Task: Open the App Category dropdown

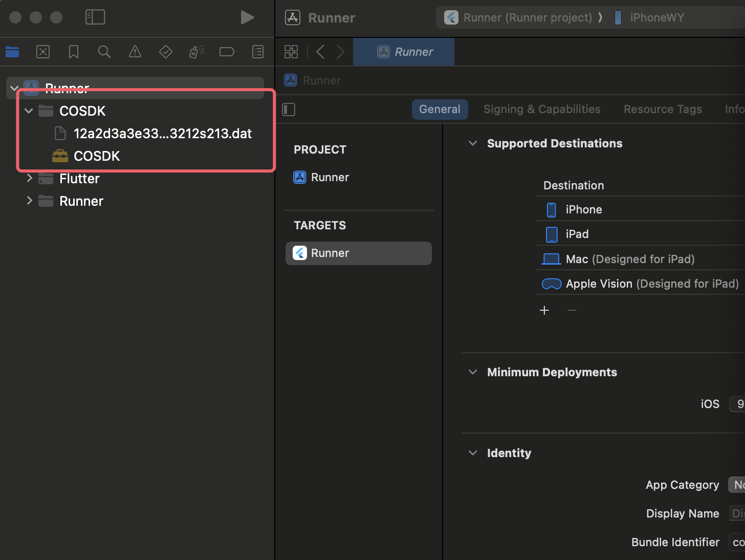Action: coord(737,485)
